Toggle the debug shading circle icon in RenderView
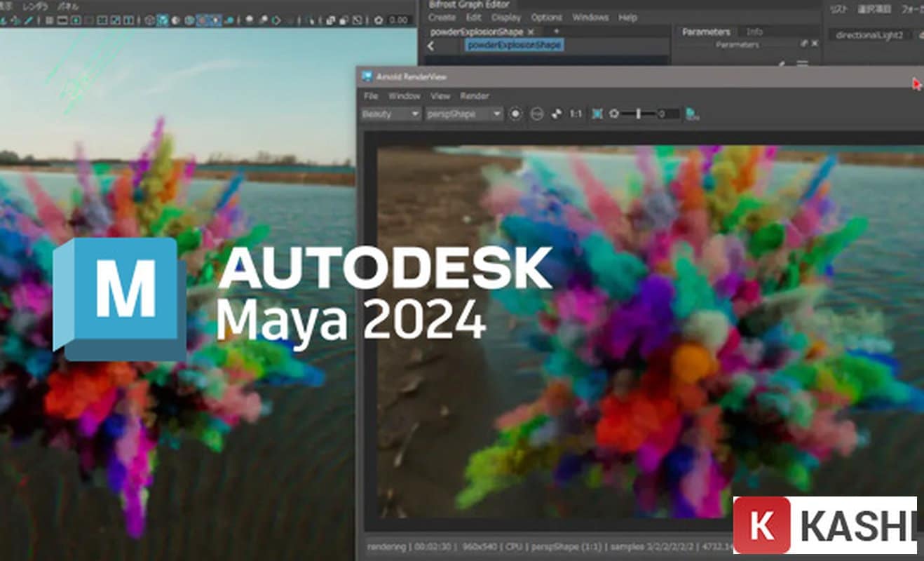The image size is (924, 561). tap(537, 113)
